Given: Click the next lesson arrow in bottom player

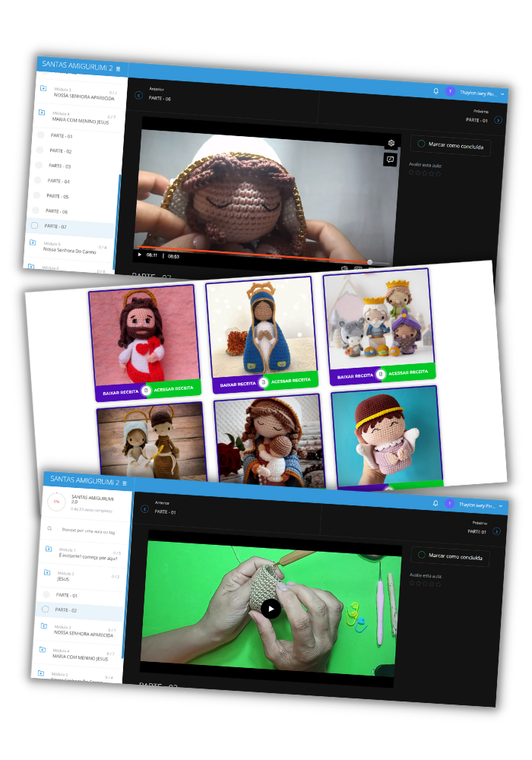Looking at the screenshot, I should [x=497, y=531].
